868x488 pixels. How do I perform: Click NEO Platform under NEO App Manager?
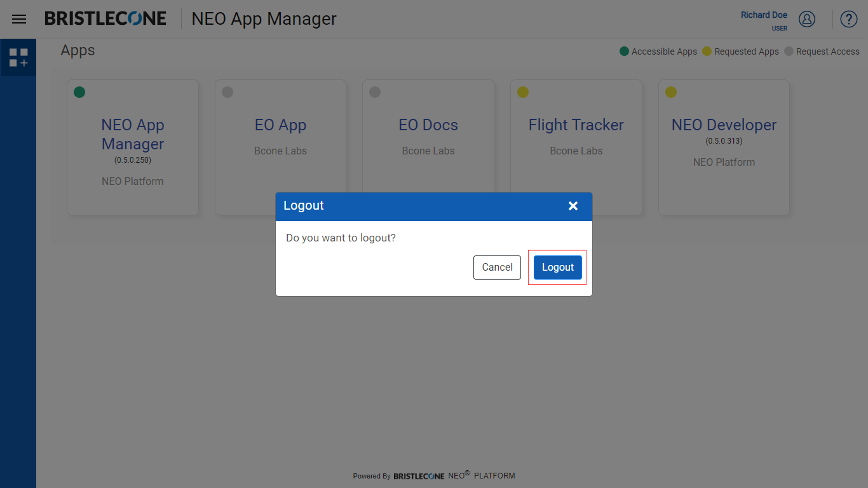pos(133,182)
